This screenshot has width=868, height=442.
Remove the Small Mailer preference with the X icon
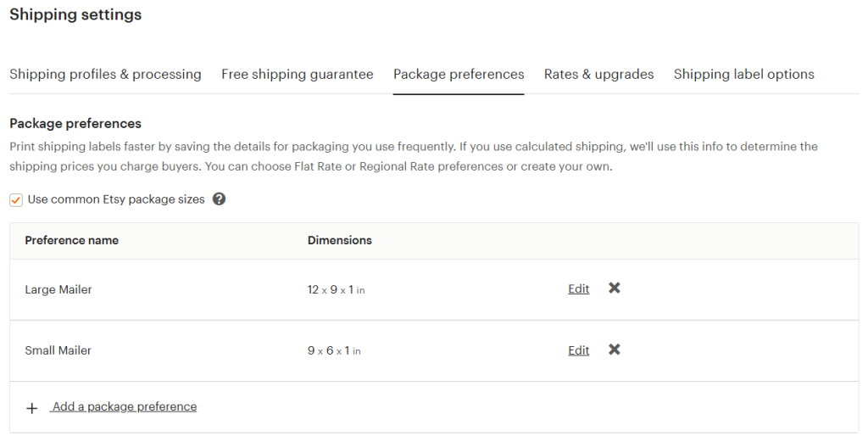615,350
